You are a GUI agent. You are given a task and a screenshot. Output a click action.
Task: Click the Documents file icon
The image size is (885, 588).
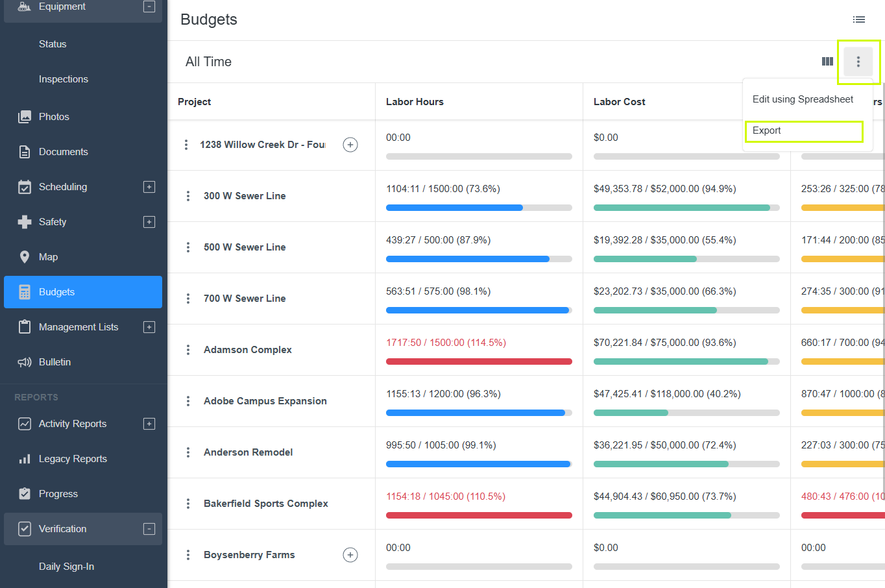[x=25, y=152]
